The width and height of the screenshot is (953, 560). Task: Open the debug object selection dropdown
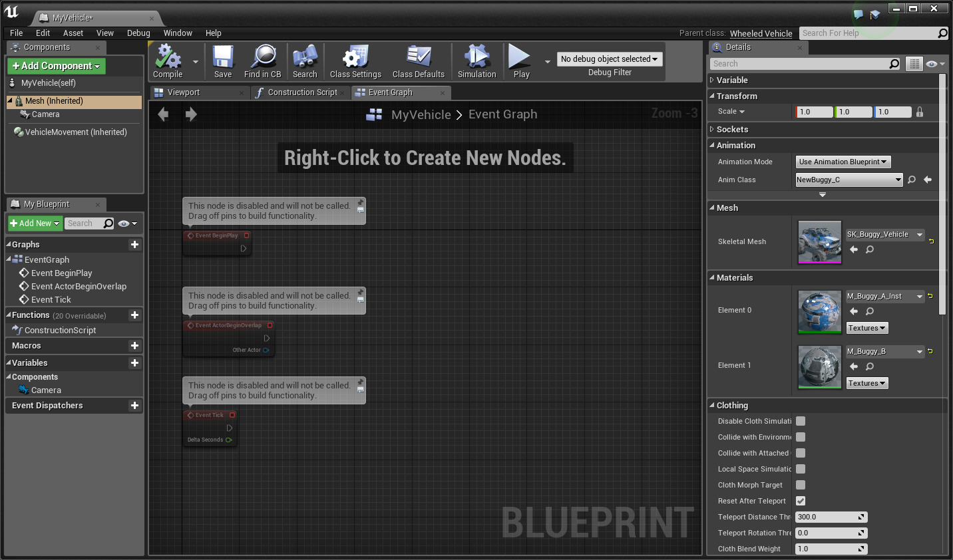click(x=609, y=59)
